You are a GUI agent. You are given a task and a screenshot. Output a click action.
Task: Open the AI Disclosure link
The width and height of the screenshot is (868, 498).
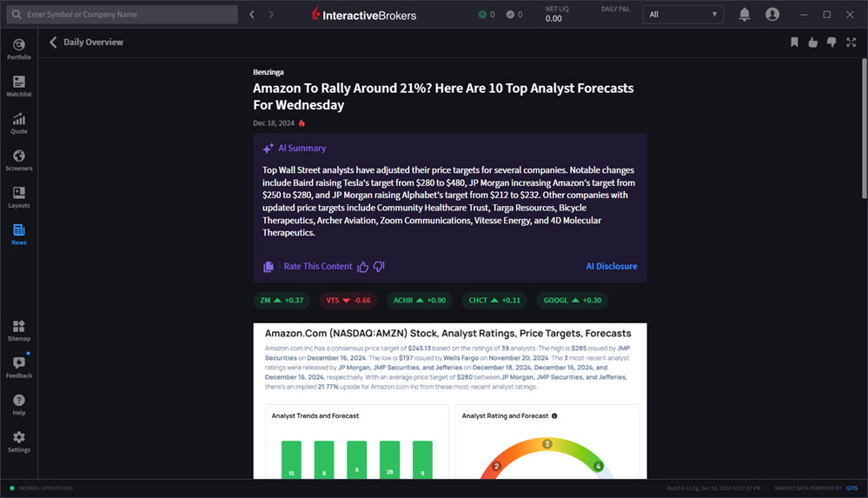[x=611, y=267]
